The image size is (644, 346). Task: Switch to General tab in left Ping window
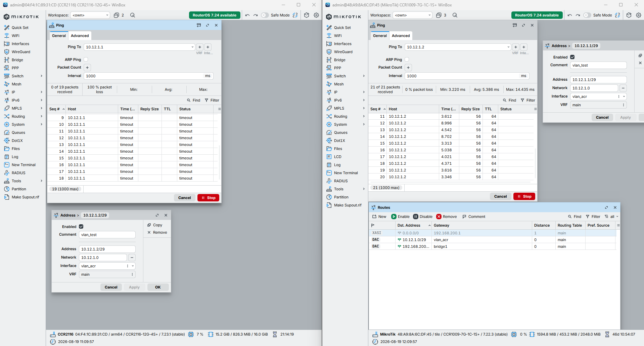[59, 36]
